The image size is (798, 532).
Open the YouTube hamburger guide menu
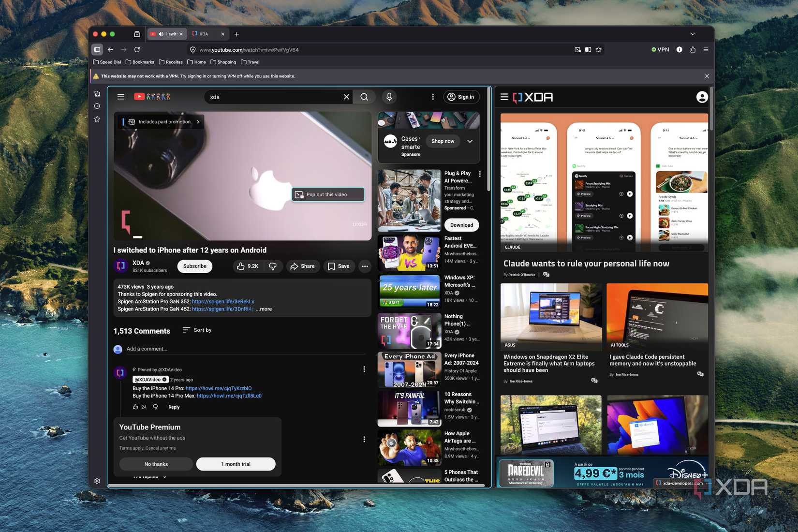coord(121,97)
